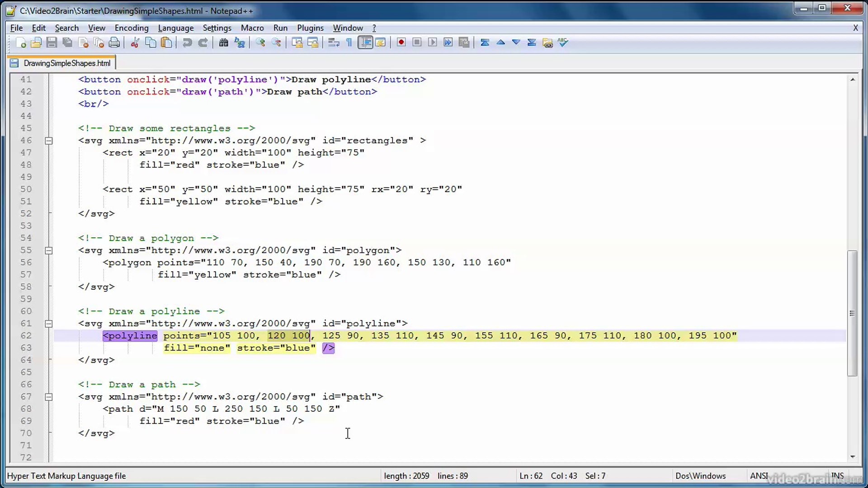Close the current document toolbar icon
Screen dimensions: 868x488
point(83,42)
